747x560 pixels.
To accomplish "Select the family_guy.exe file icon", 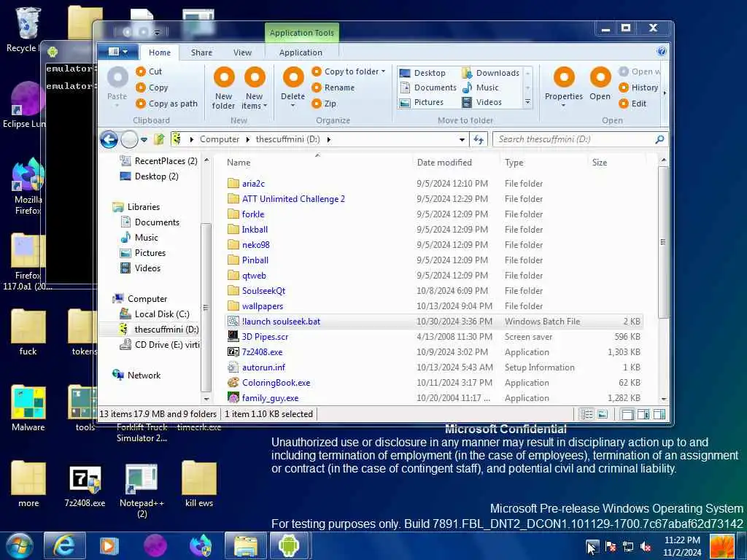I will click(x=233, y=397).
